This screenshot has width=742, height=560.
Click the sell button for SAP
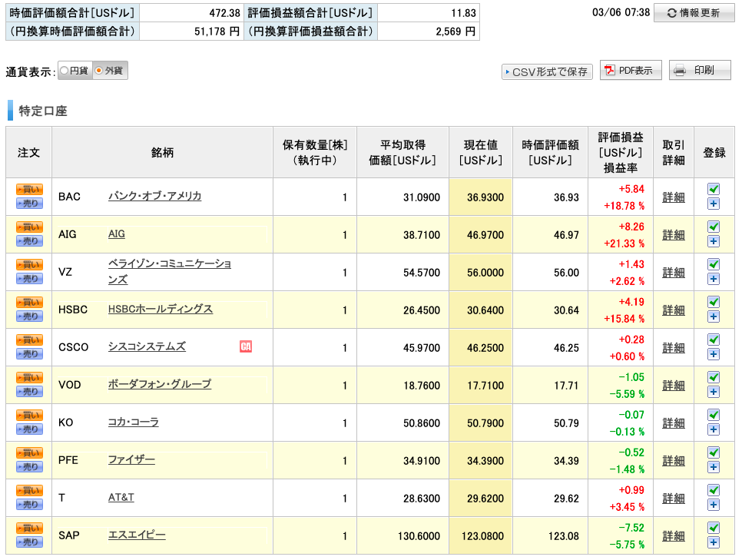(x=29, y=542)
